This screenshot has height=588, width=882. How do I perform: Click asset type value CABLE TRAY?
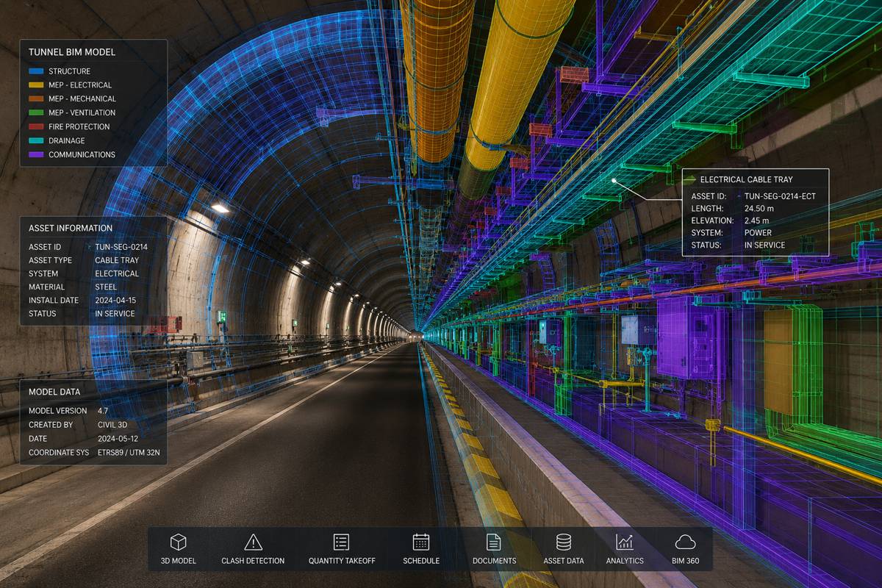pos(117,260)
